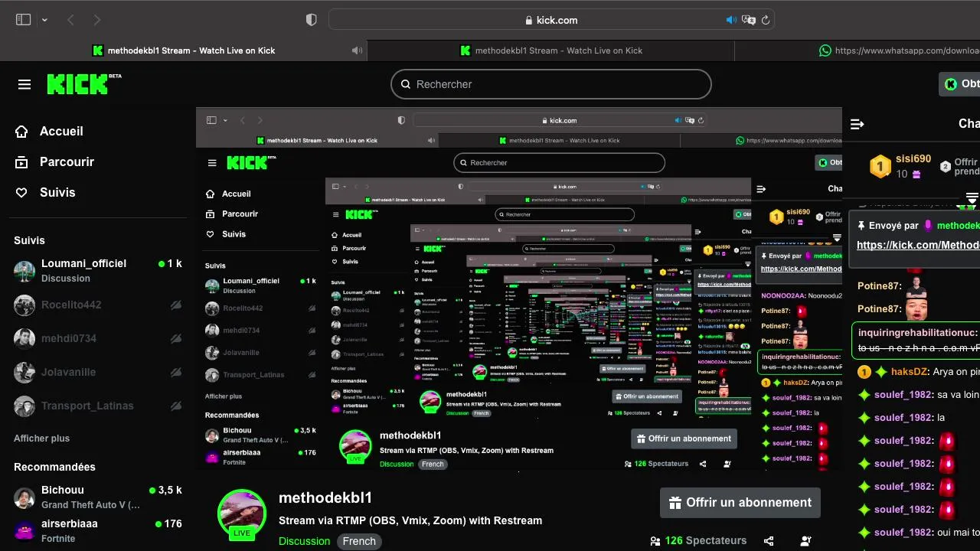Open the Kick hamburger menu
This screenshot has height=551, width=980.
click(x=24, y=84)
